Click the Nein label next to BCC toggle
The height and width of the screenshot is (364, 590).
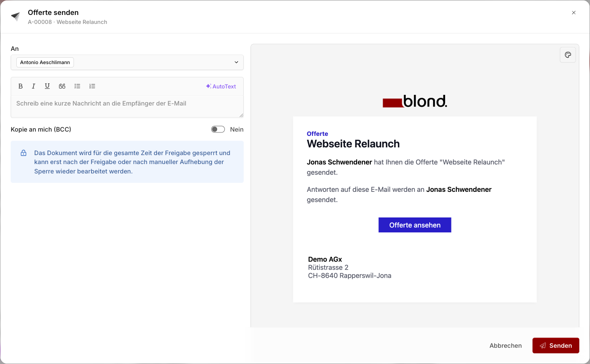tap(237, 129)
